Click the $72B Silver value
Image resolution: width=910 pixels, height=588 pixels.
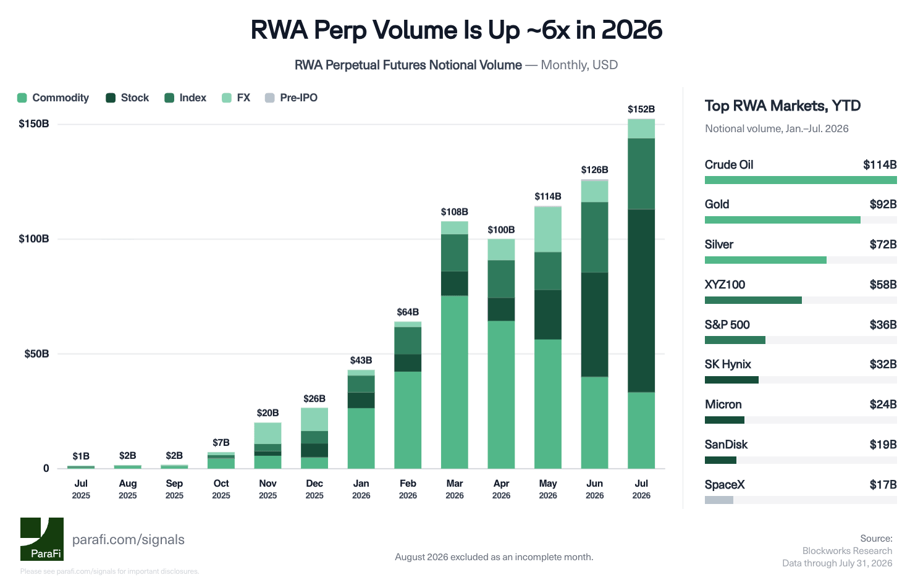pos(883,245)
